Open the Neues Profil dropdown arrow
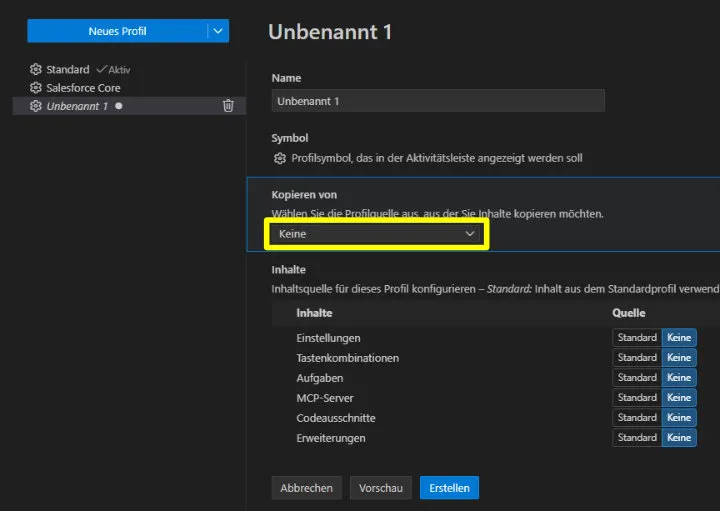The image size is (720, 511). tap(218, 31)
